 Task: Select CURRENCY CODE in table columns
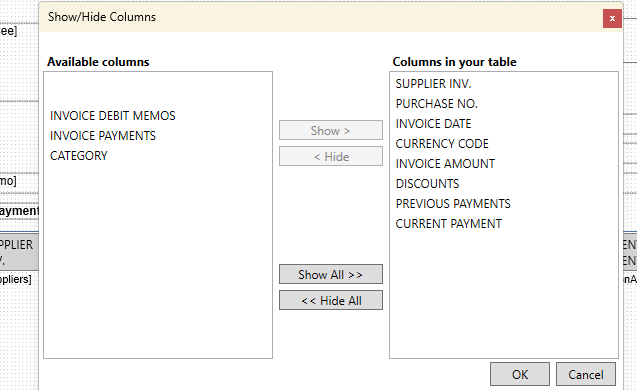click(442, 143)
